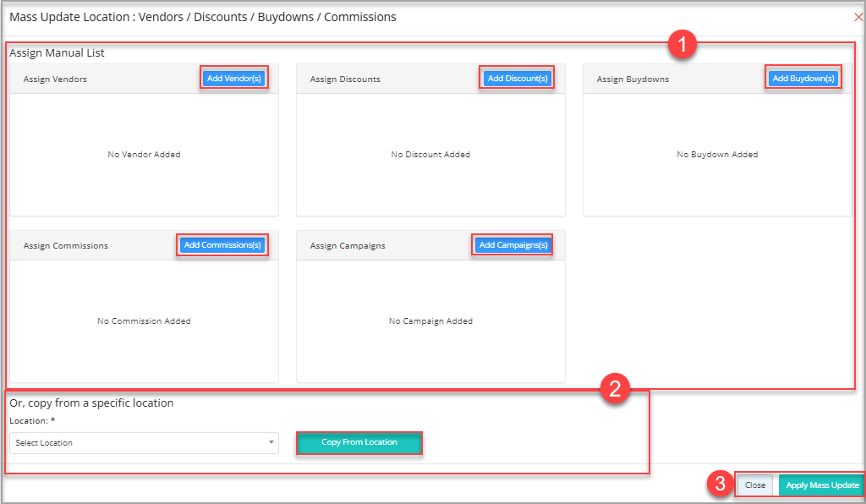Viewport: 866px width, 504px height.
Task: Click 'Or, copy from a specific location' heading
Action: click(x=91, y=403)
